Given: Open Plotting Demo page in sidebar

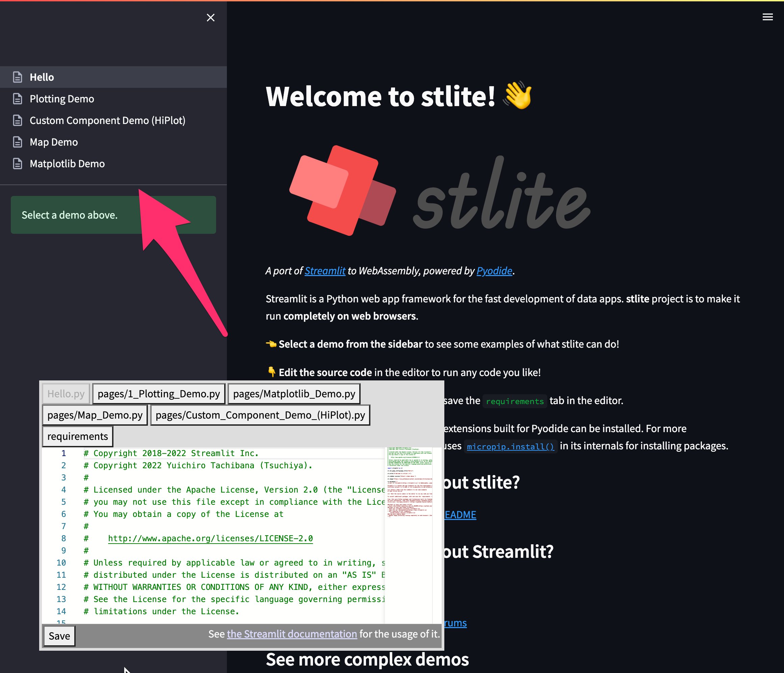Looking at the screenshot, I should 62,99.
